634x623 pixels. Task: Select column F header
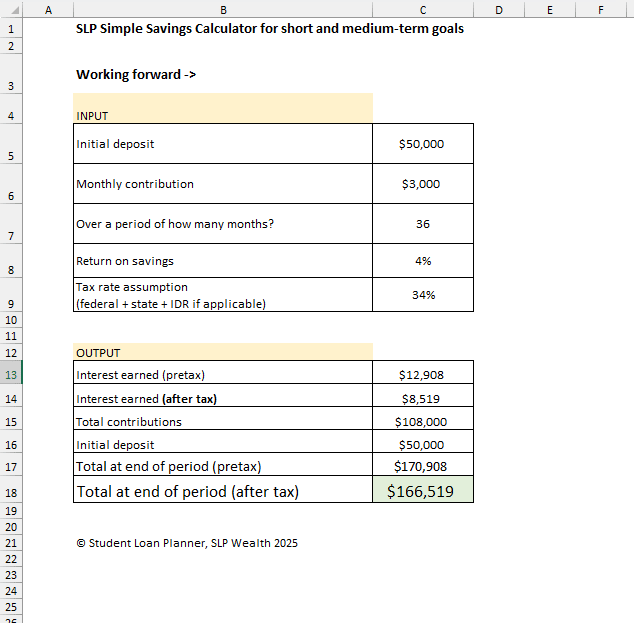pyautogui.click(x=601, y=10)
